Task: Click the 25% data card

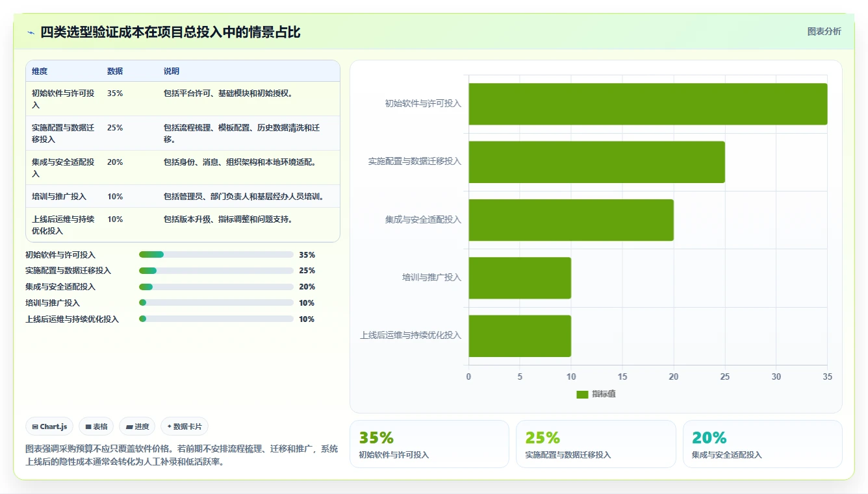Action: click(596, 444)
